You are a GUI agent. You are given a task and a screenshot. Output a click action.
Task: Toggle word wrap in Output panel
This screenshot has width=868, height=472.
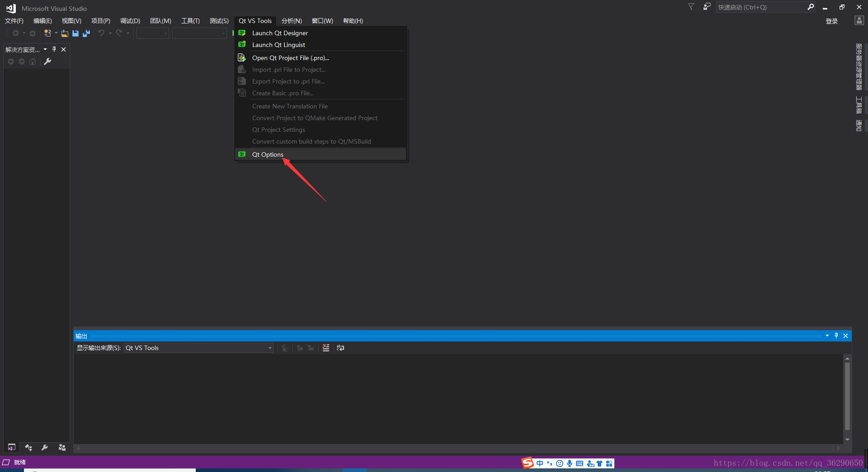click(340, 348)
